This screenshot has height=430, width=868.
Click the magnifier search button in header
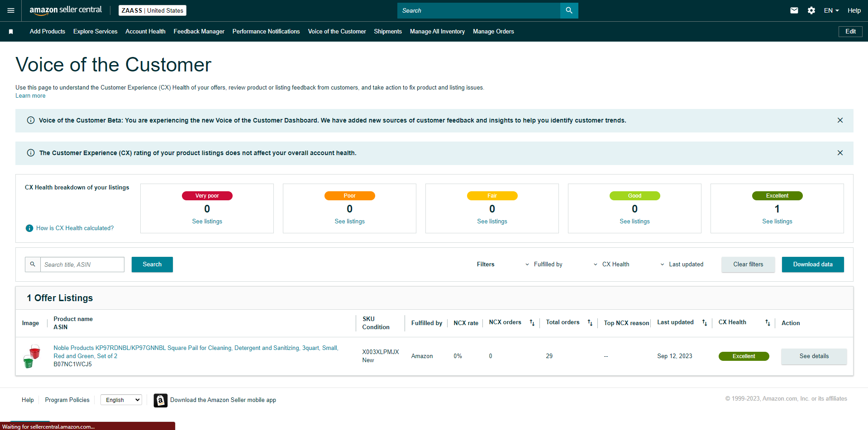pyautogui.click(x=569, y=10)
